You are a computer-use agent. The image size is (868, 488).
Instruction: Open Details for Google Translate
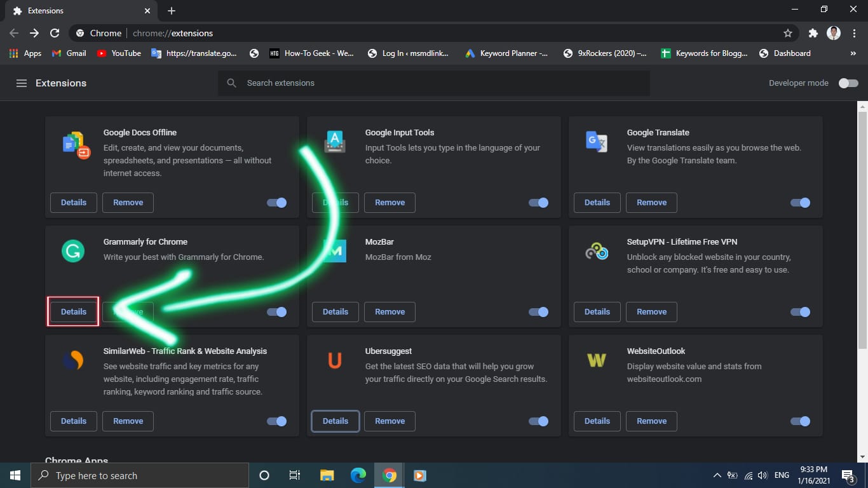(x=597, y=203)
